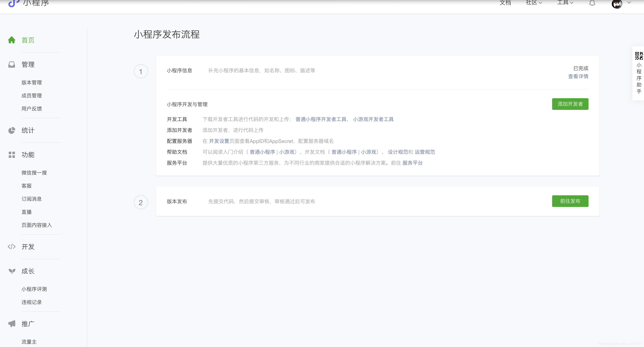The width and height of the screenshot is (644, 347).
Task: Open the 查看详情 link
Action: pos(578,76)
